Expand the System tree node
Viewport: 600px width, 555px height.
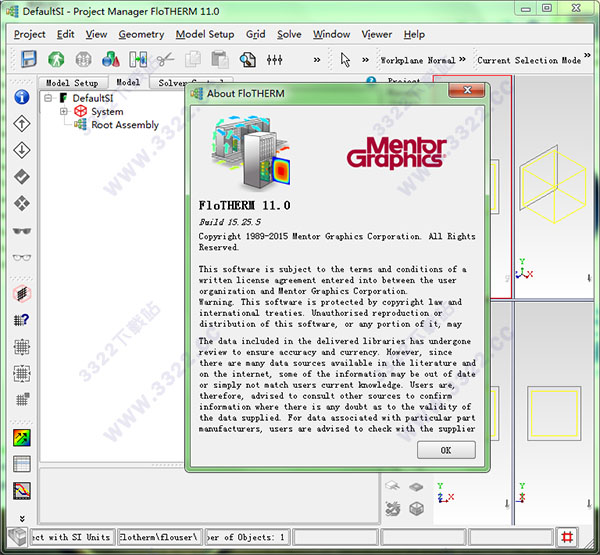(64, 111)
